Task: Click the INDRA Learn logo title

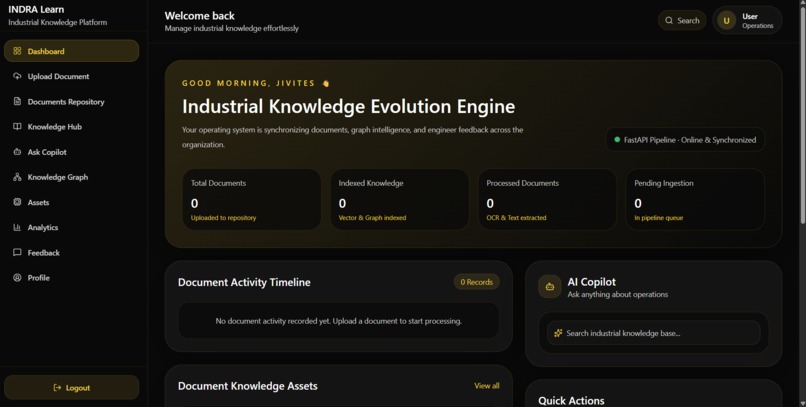Action: pos(36,9)
